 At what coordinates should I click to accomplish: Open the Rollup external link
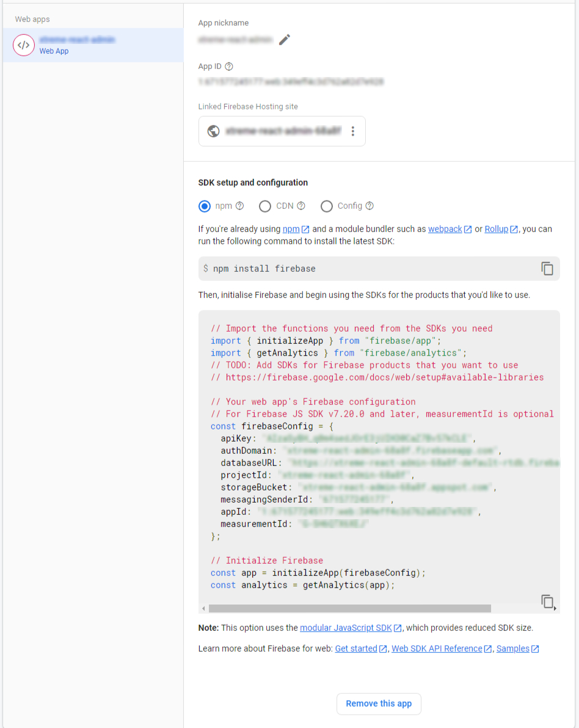497,229
